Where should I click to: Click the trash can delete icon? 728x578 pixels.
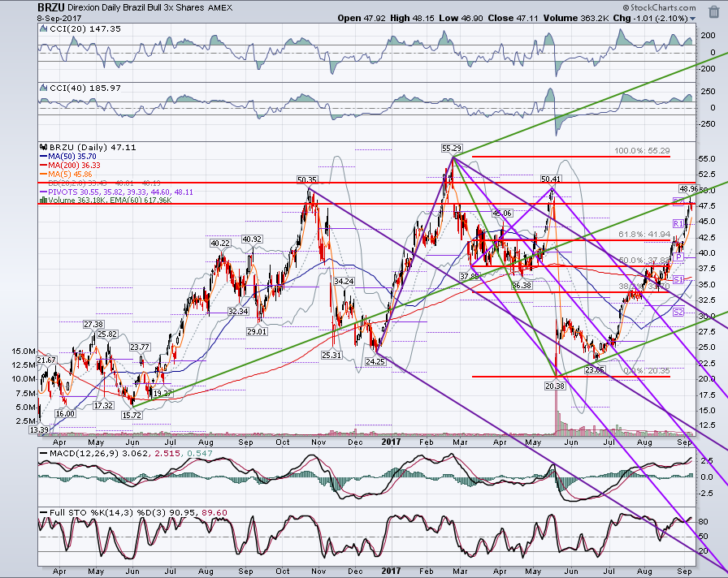(713, 12)
